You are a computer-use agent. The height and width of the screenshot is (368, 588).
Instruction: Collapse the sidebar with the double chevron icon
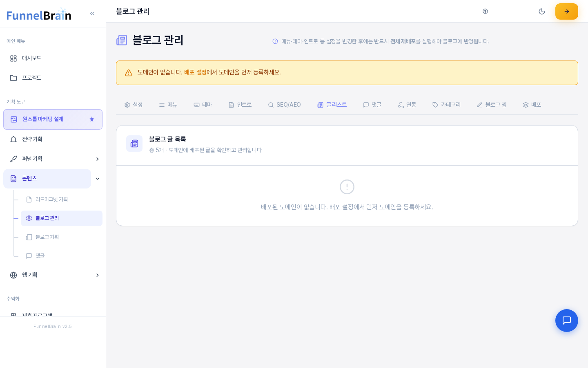pos(92,13)
